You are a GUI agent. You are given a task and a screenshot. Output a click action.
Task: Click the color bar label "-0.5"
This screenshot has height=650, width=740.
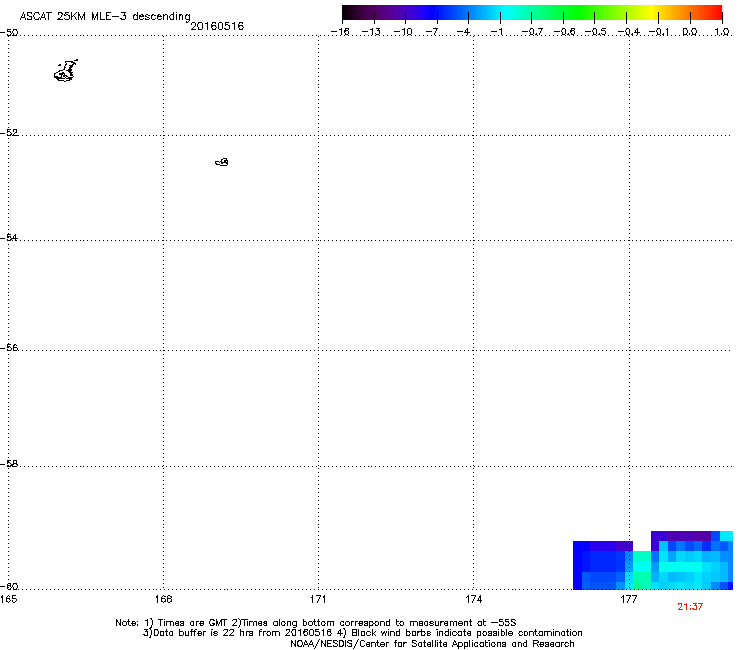596,32
